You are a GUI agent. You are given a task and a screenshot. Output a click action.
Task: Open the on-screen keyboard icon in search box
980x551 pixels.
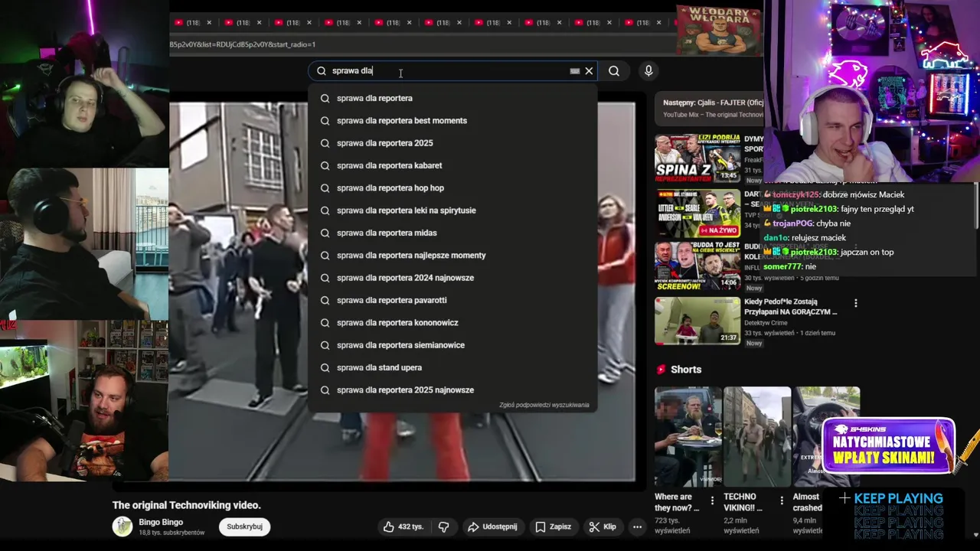click(x=575, y=71)
